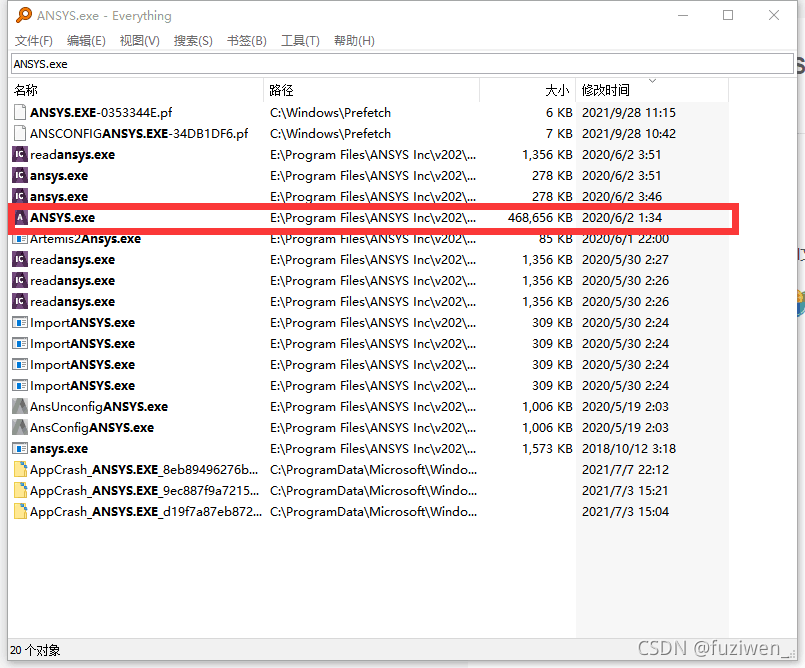Click icon of ansys.exe dated 2018/10/12

pos(20,448)
